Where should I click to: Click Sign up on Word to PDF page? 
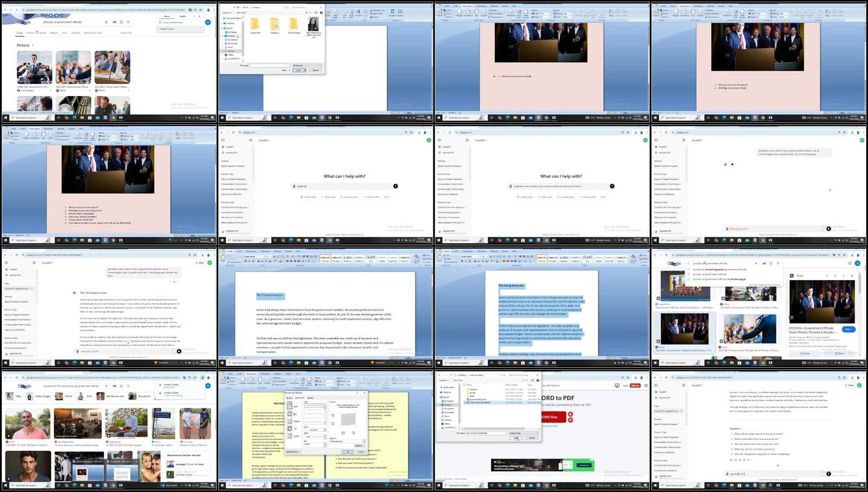tap(635, 386)
